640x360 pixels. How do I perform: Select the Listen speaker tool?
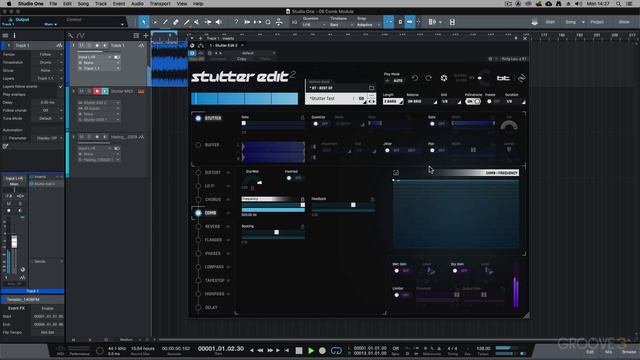pyautogui.click(x=219, y=22)
